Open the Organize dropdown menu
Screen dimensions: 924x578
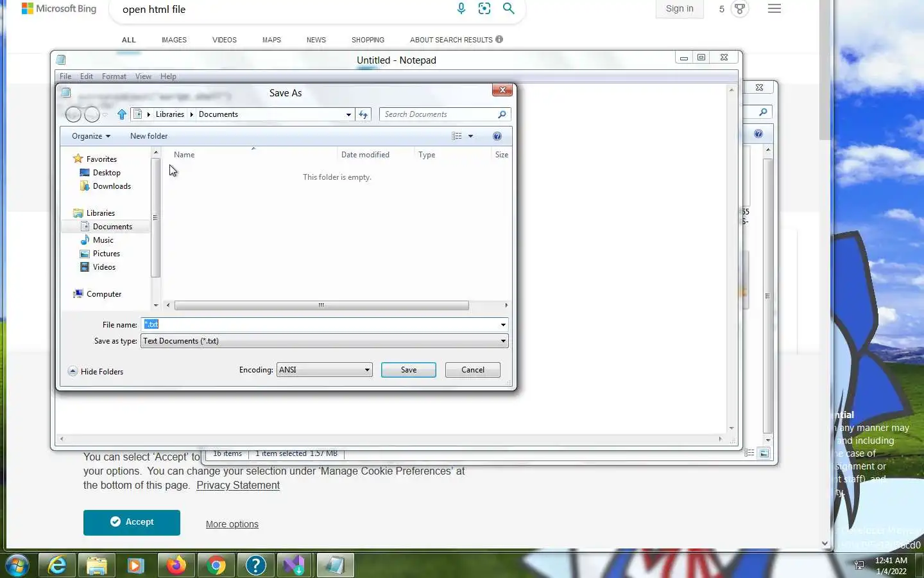[91, 136]
